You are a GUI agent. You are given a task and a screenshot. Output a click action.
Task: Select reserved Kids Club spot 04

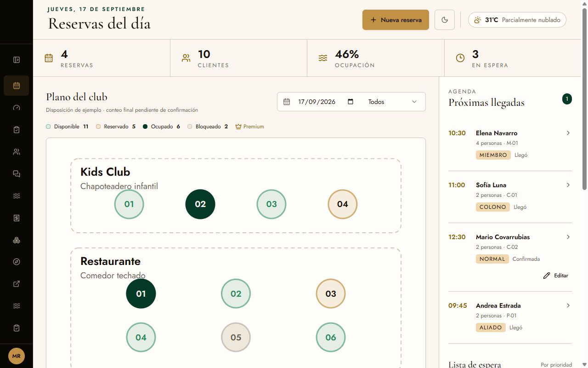click(x=343, y=204)
